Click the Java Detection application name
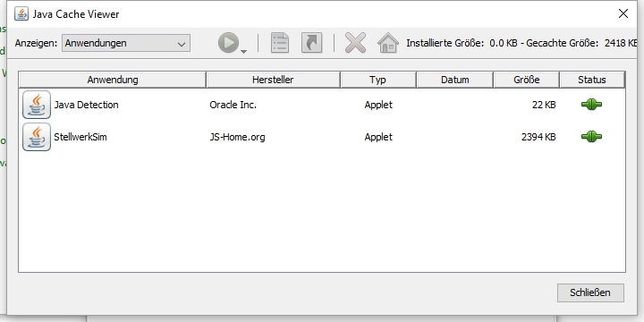The height and width of the screenshot is (322, 644). (x=86, y=105)
